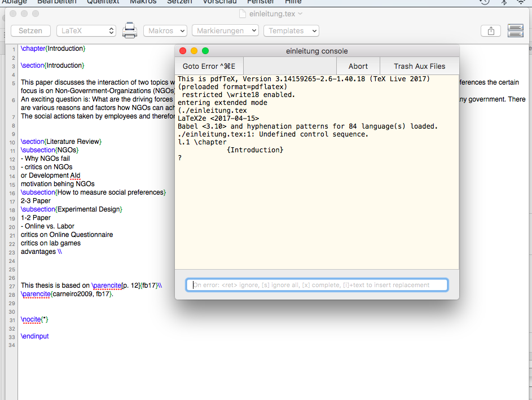Click the \subsection{NGOs} line
This screenshot has width=532, height=400.
50,150
